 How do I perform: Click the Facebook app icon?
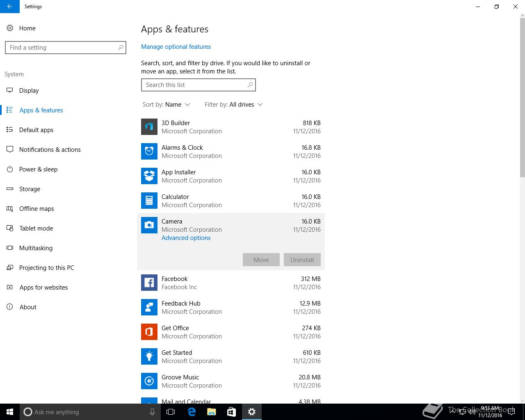149,283
